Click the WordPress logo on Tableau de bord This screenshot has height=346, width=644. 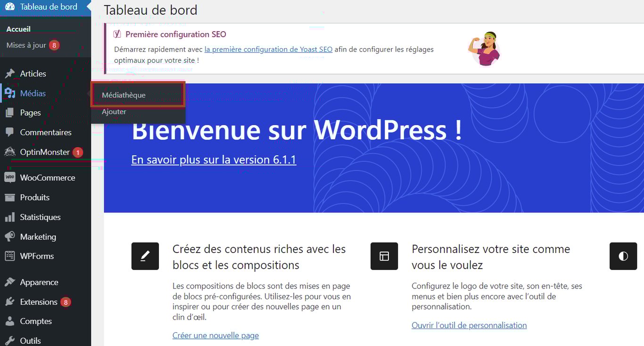[x=9, y=7]
